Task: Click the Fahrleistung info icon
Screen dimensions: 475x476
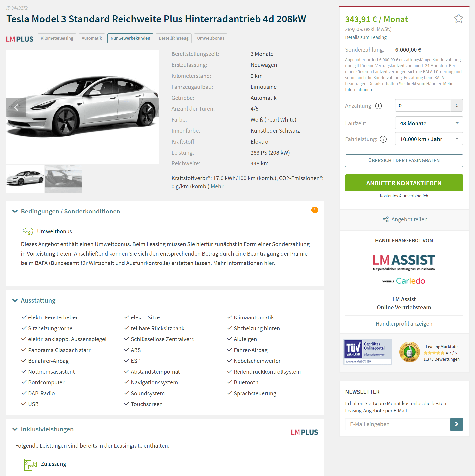Action: (x=383, y=139)
